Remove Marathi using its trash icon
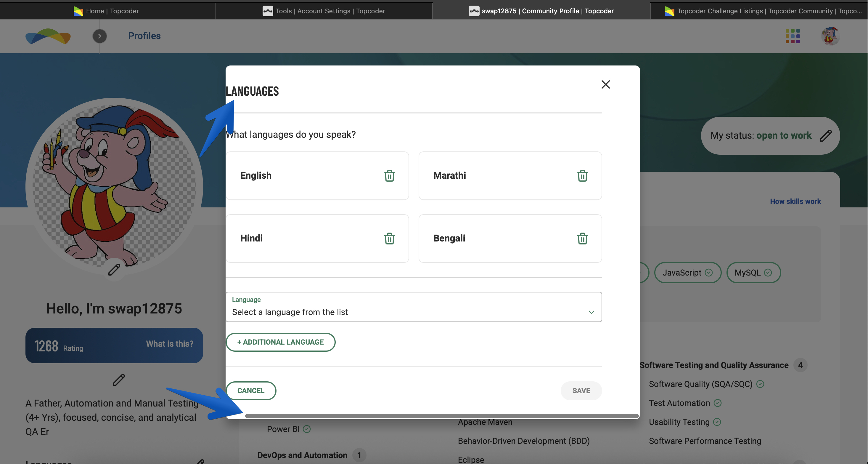Viewport: 868px width, 464px height. click(582, 176)
